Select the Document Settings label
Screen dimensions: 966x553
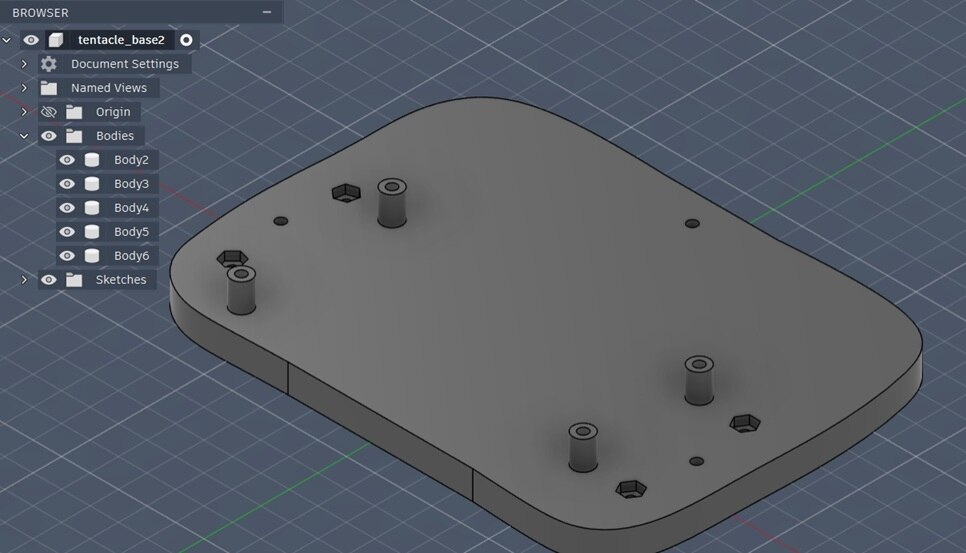click(124, 64)
